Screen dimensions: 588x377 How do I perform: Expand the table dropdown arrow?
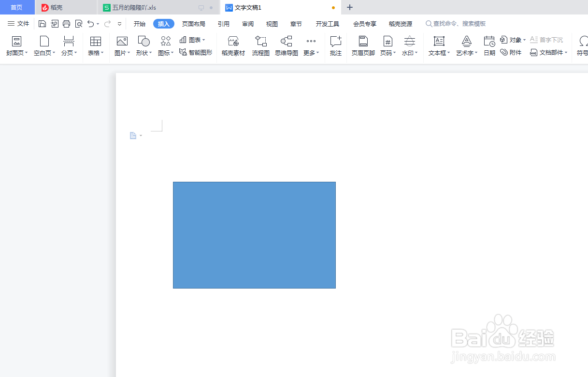pyautogui.click(x=102, y=53)
